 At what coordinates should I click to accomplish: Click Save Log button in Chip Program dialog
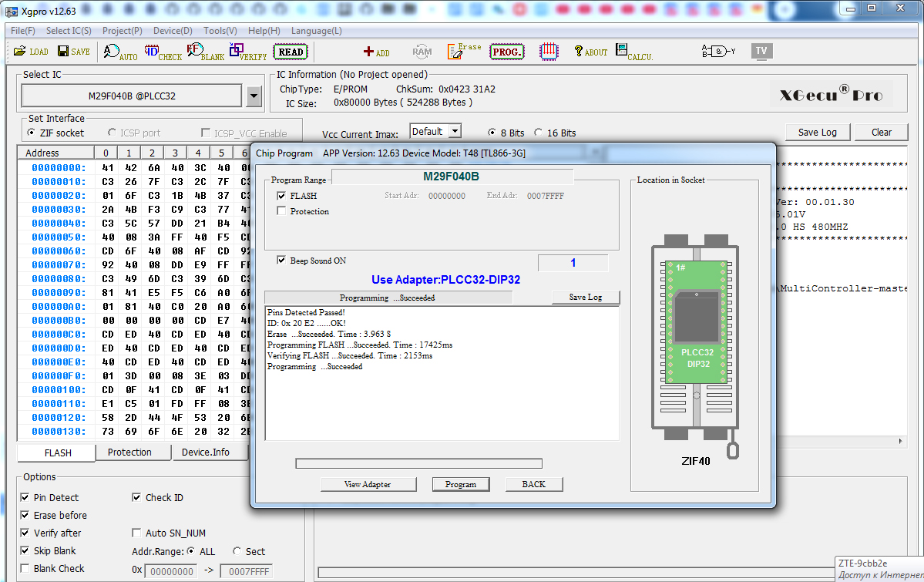coord(586,298)
